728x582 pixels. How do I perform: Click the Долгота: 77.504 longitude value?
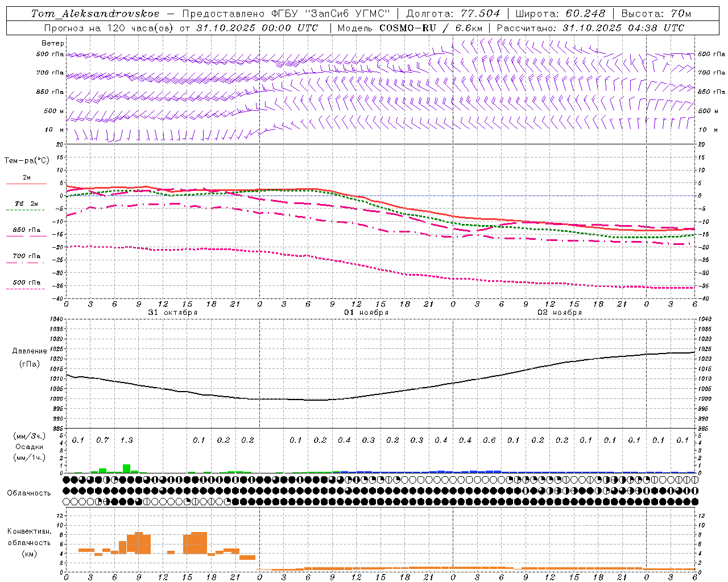[453, 14]
